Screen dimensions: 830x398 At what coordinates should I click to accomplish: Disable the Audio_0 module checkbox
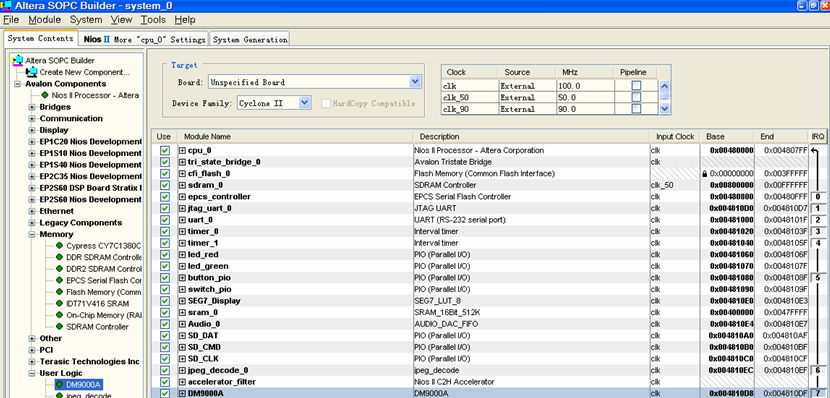(x=165, y=324)
